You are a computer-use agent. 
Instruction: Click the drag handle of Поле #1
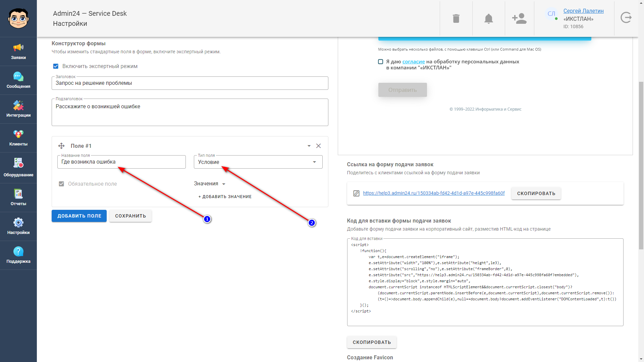(x=61, y=146)
